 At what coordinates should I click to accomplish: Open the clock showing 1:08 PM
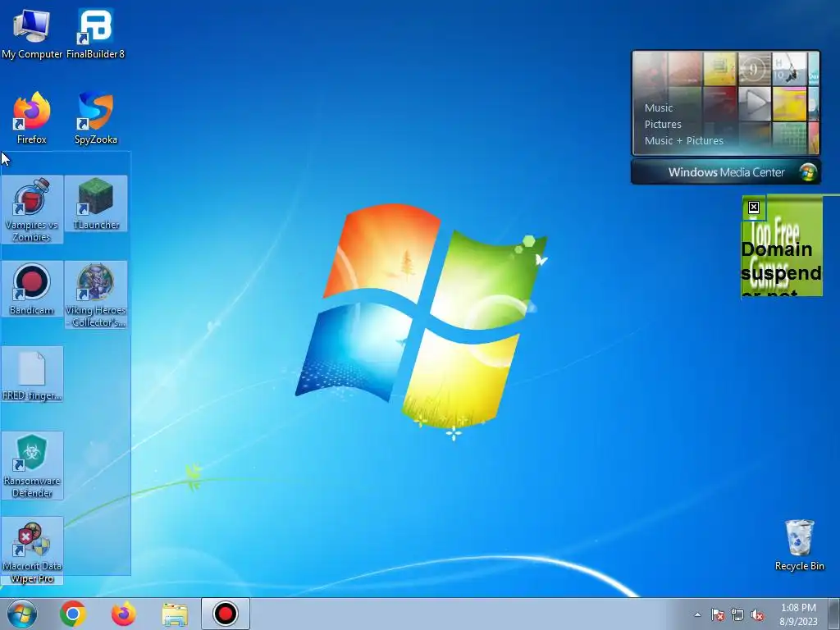pyautogui.click(x=798, y=614)
